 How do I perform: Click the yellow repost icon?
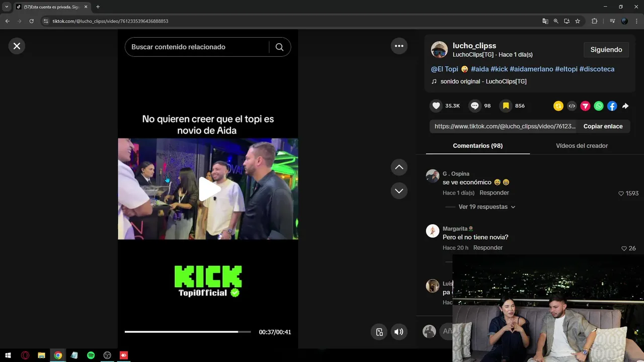pos(558,106)
